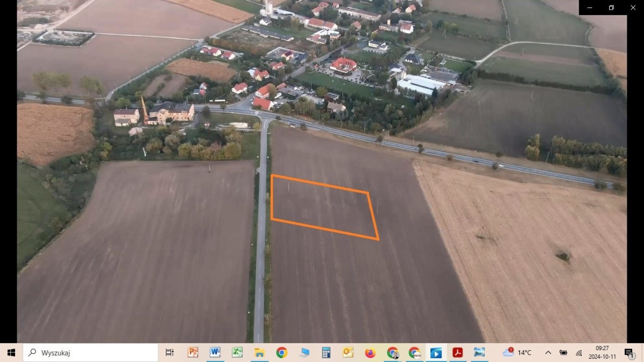Open Outlook from the taskbar
Viewport: 644px width, 362px height.
(348, 352)
